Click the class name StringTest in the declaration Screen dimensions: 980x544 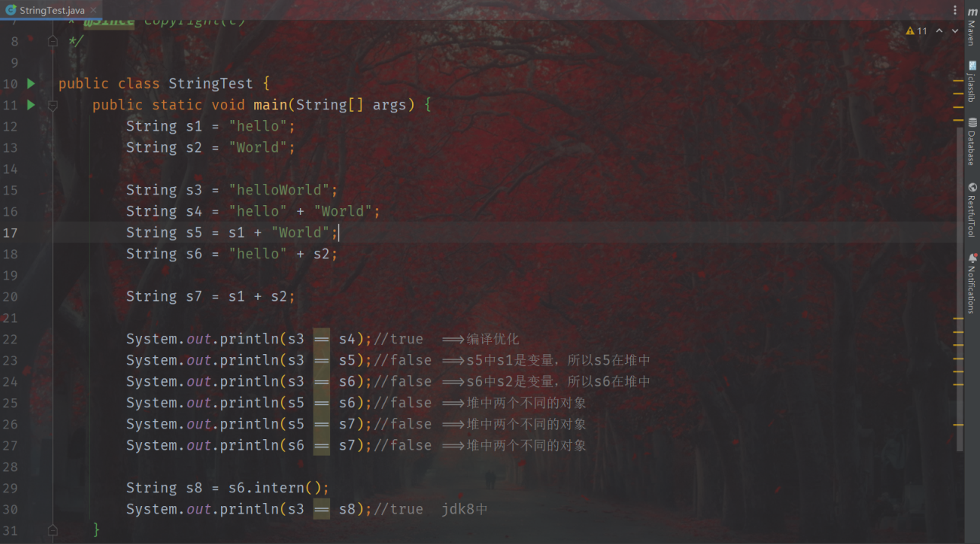(210, 84)
